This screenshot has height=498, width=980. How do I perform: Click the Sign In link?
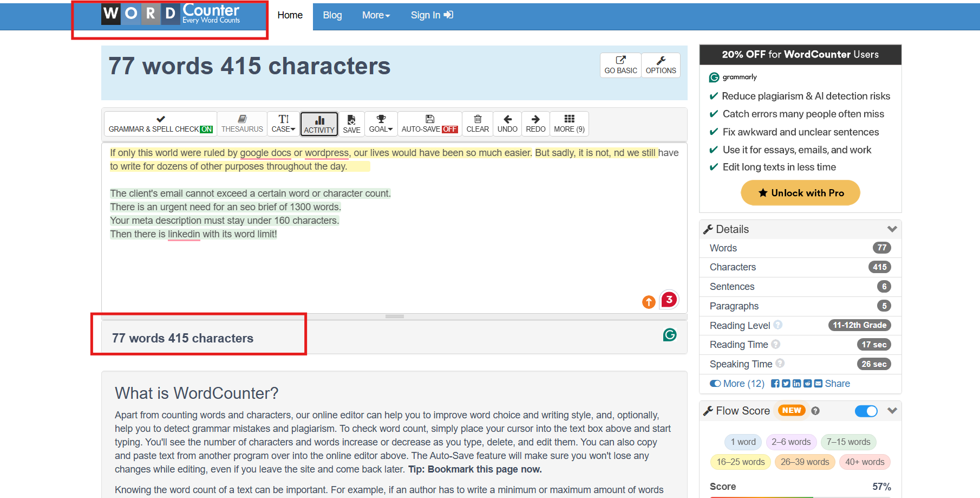pyautogui.click(x=432, y=15)
